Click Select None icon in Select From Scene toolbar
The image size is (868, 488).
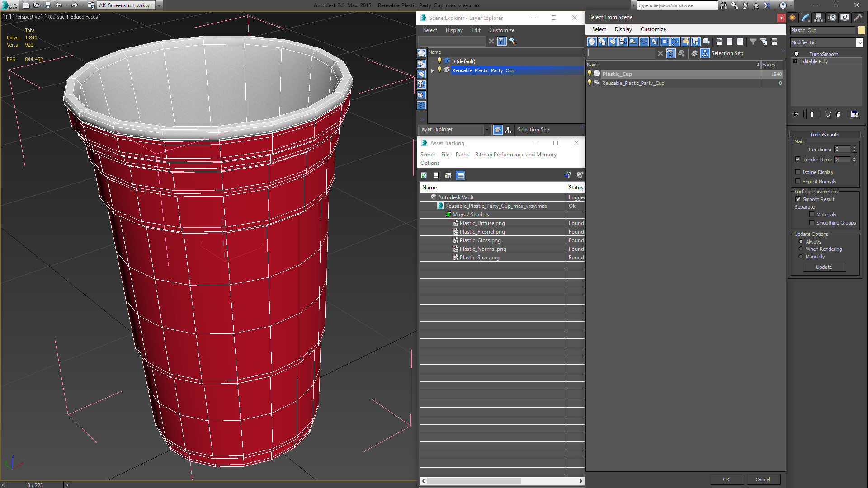pyautogui.click(x=729, y=42)
